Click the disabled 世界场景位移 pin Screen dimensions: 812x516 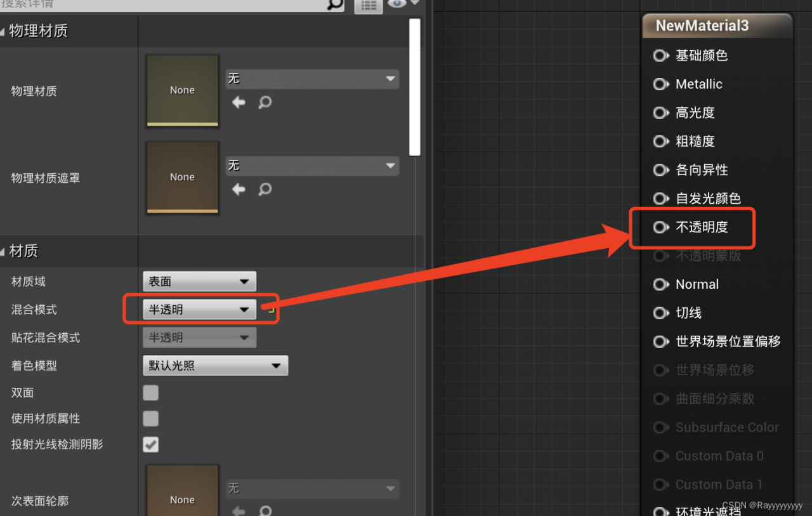coord(661,370)
